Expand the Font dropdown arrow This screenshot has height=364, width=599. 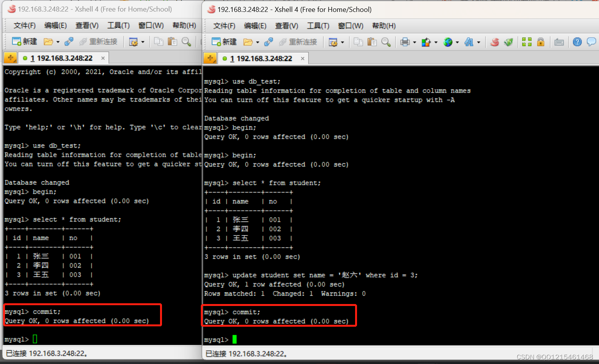478,42
